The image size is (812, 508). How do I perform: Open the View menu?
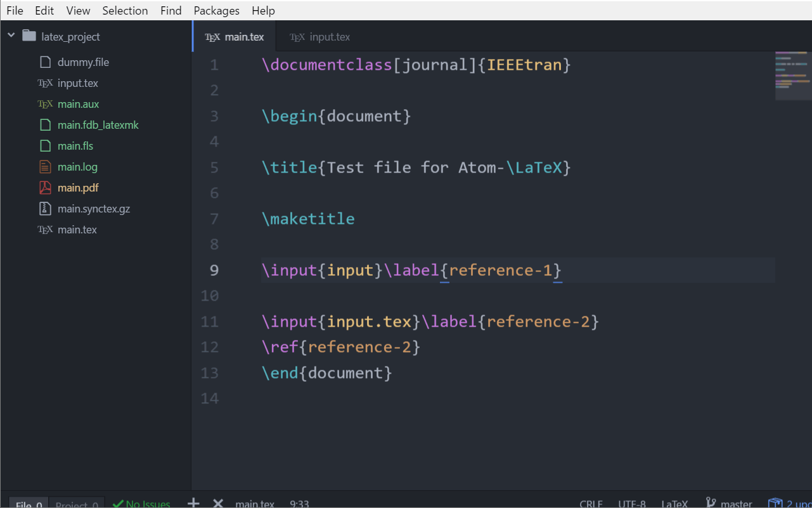click(78, 11)
